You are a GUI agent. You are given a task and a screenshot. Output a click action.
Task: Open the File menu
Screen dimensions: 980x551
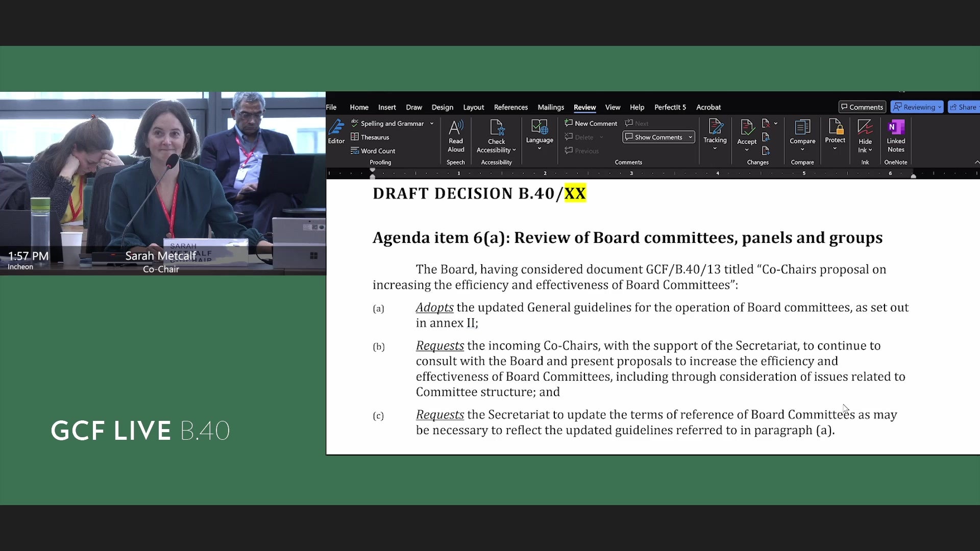(331, 107)
